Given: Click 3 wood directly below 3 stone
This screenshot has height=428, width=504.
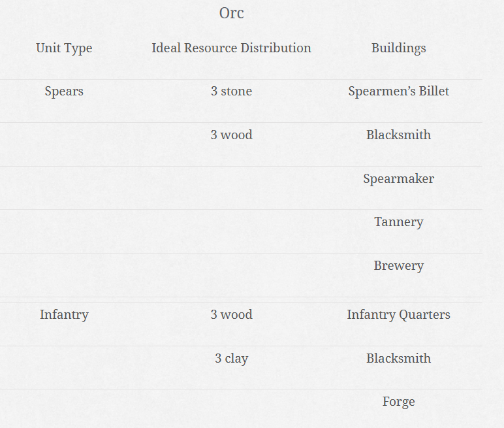Looking at the screenshot, I should click(x=231, y=135).
